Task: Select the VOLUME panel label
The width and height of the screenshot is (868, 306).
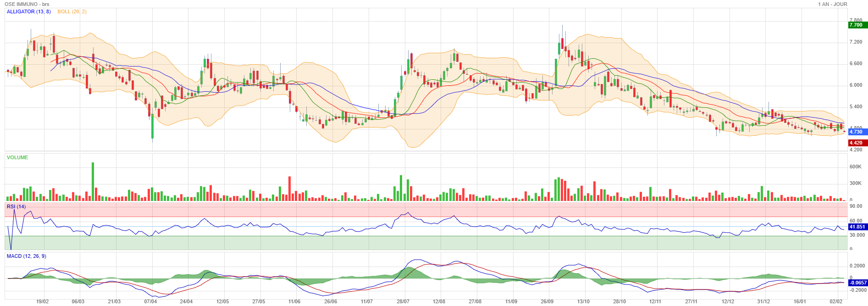Action: click(17, 157)
